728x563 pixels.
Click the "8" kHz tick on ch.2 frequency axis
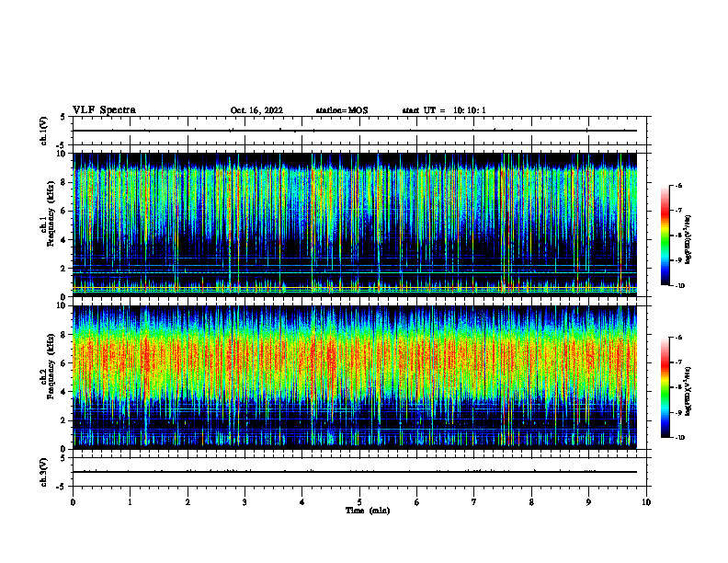coord(64,335)
